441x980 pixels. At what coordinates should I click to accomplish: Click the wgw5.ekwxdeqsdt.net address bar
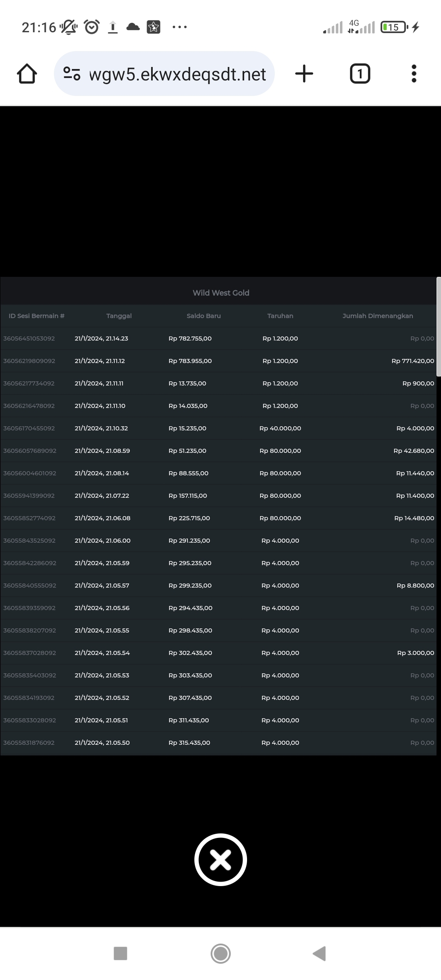pyautogui.click(x=177, y=74)
